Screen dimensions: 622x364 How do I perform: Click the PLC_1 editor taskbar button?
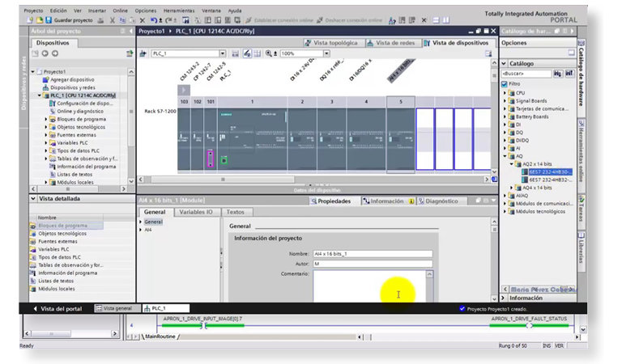166,308
